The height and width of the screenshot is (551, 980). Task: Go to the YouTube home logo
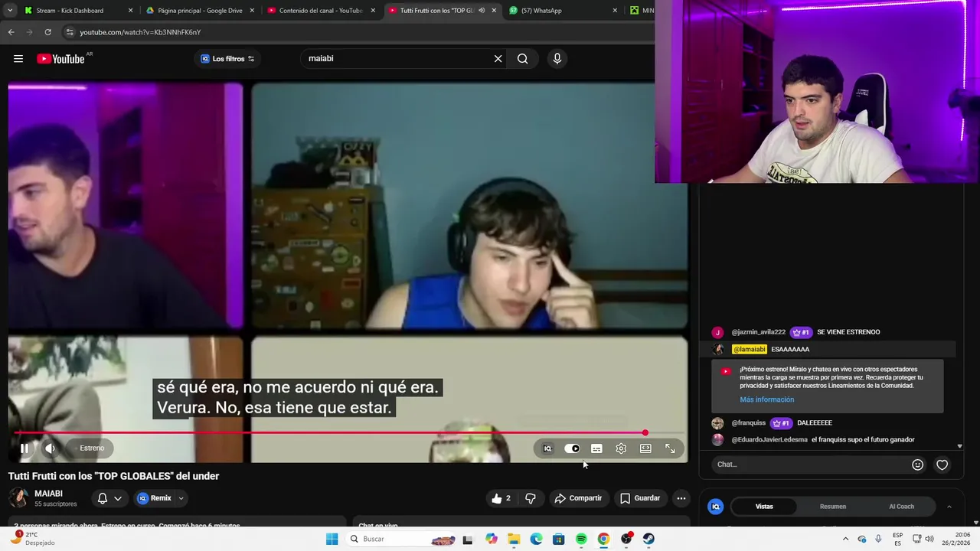click(x=60, y=59)
